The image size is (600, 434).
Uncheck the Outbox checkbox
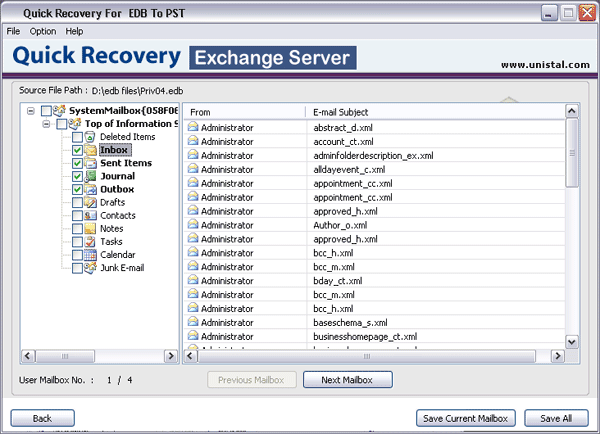77,189
